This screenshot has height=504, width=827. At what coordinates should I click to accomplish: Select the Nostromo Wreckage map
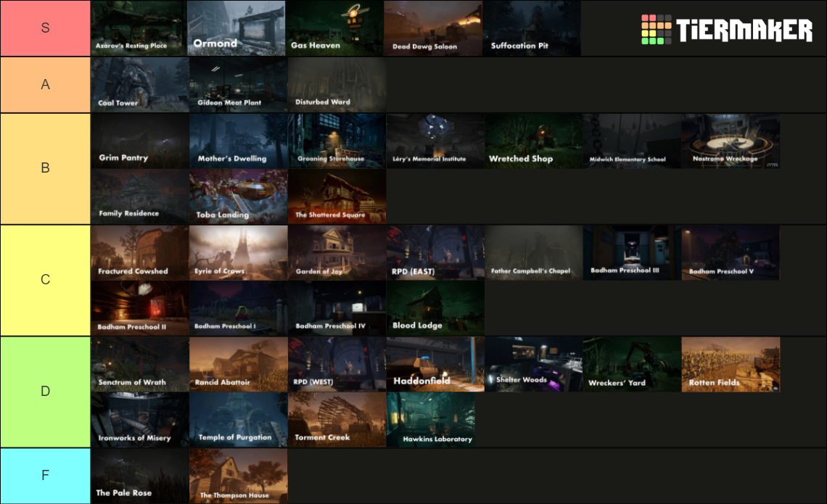729,141
